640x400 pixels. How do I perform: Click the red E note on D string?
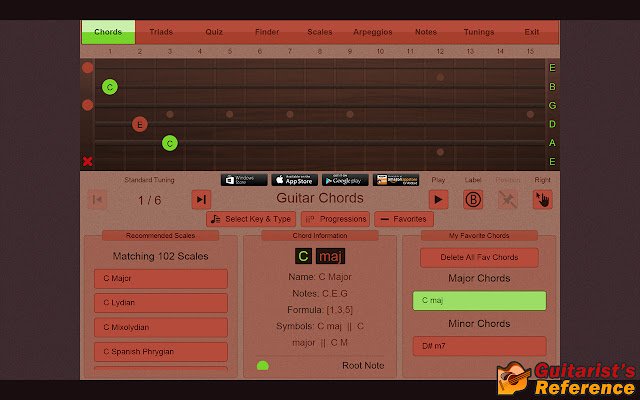pyautogui.click(x=140, y=124)
